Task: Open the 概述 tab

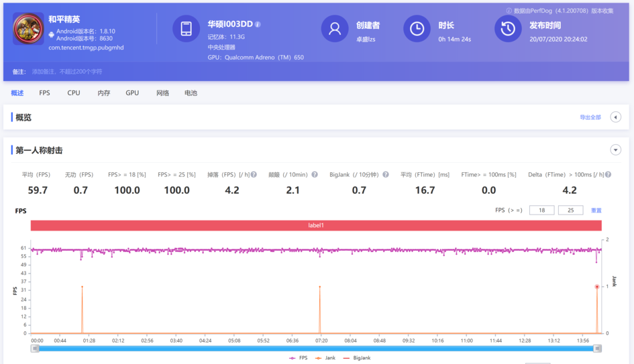Action: (x=17, y=93)
